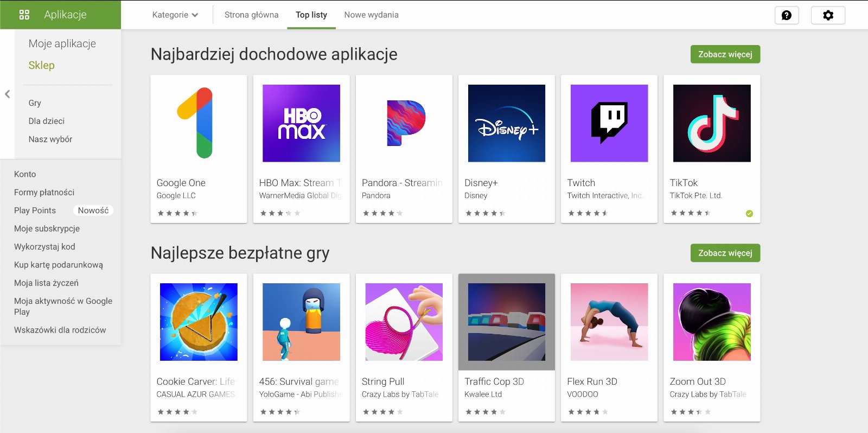Click Zobacz więcej for Najbardziej dochodowe aplikacje

[725, 54]
